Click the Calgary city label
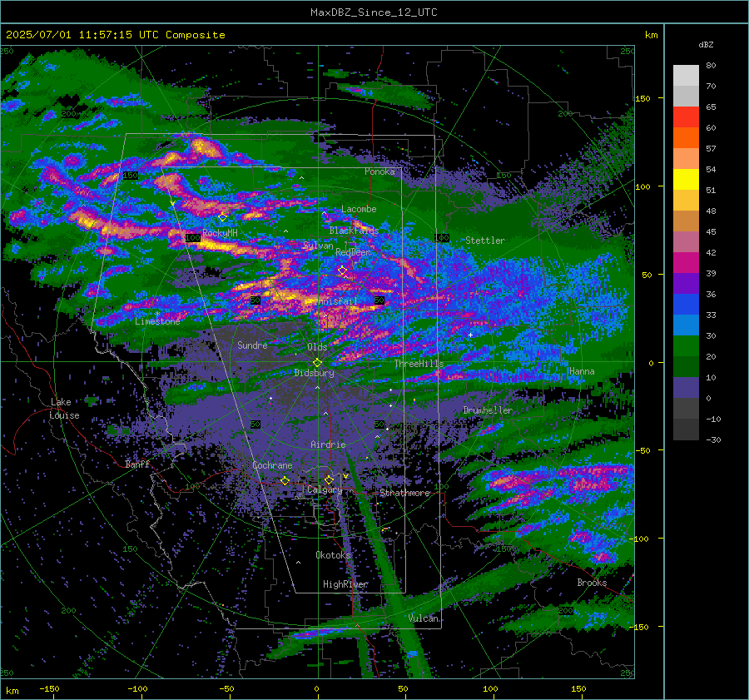749x700 pixels. (x=325, y=489)
